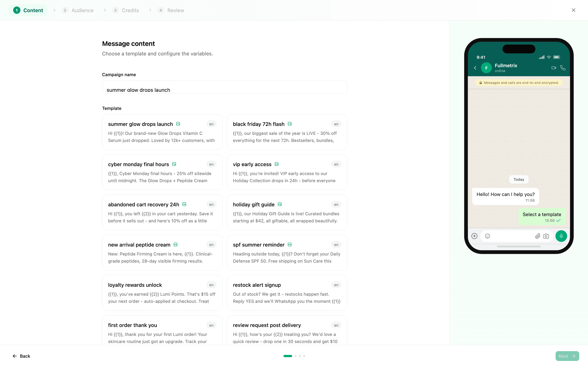Click the en badge on loyalty rewards unlock
Screen dimensions: 588x367
click(211, 285)
